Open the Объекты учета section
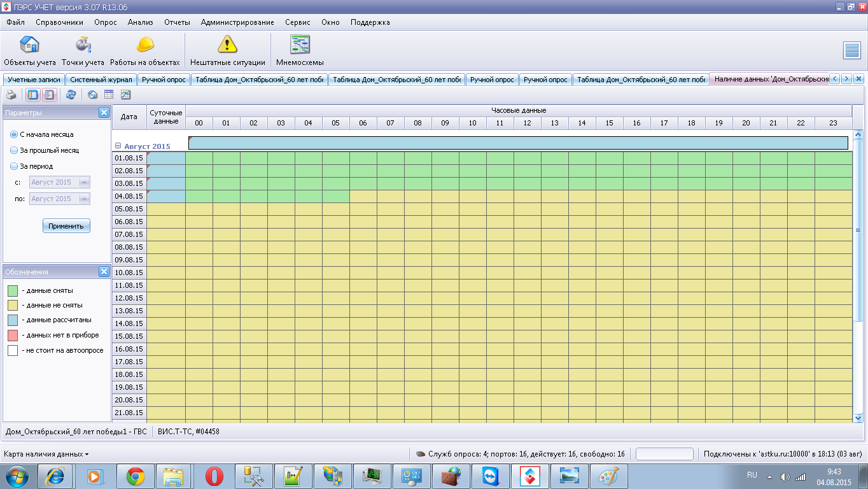 30,51
